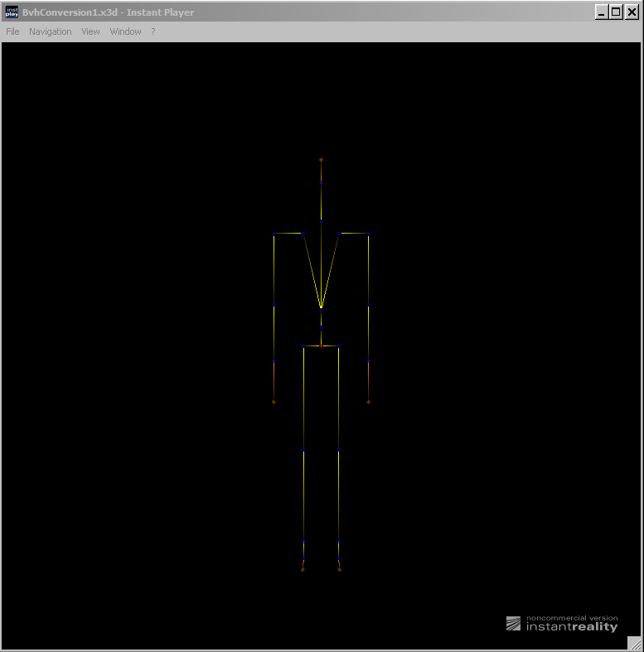
Task: Open the File menu
Action: pyautogui.click(x=12, y=31)
